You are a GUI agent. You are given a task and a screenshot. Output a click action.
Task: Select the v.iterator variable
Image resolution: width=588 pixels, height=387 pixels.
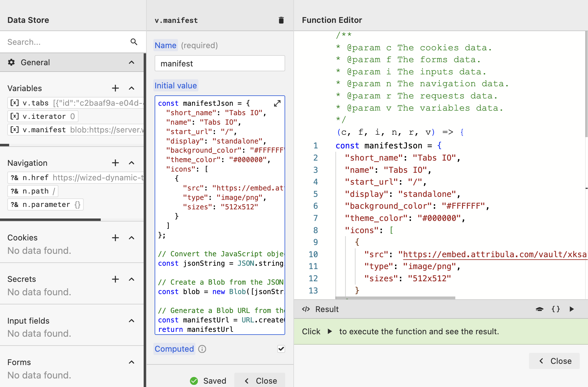pyautogui.click(x=43, y=116)
